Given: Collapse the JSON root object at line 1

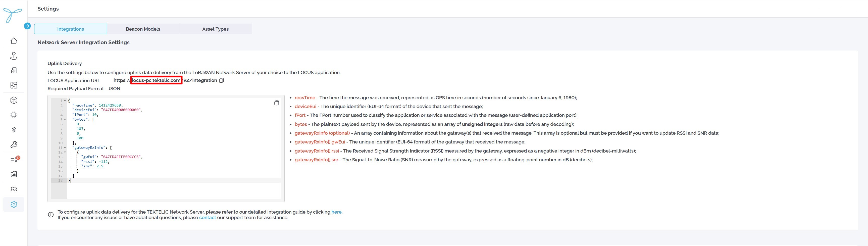Looking at the screenshot, I should 65,101.
